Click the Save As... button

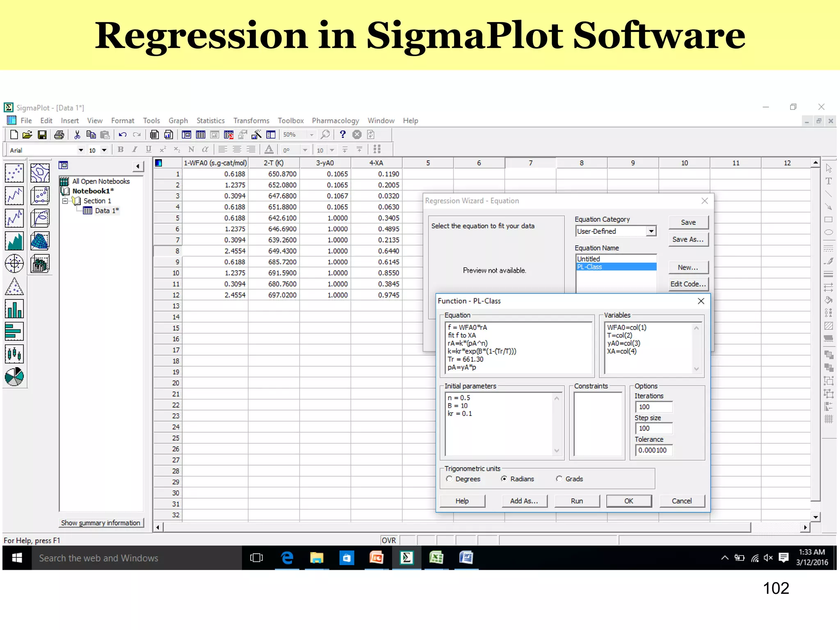688,240
